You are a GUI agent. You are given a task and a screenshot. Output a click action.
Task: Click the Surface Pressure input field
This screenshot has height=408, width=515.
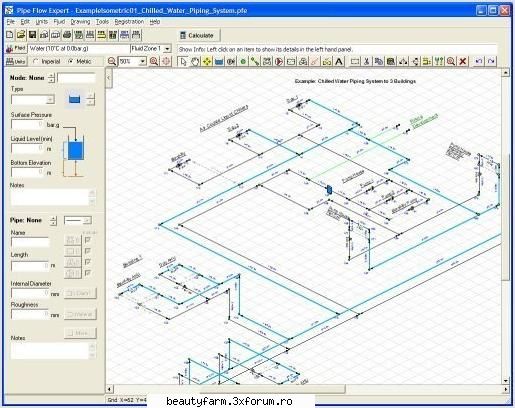point(28,124)
